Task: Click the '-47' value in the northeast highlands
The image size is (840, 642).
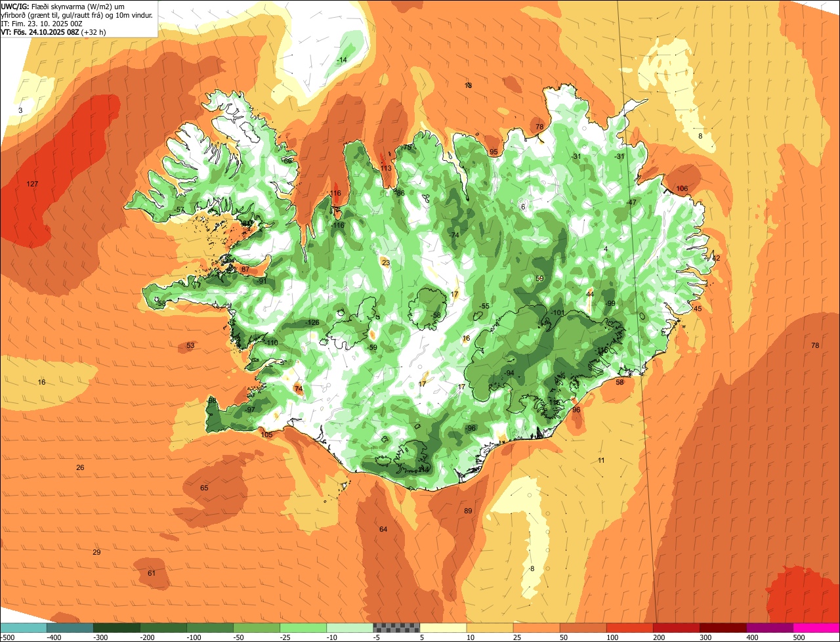Action: [631, 202]
